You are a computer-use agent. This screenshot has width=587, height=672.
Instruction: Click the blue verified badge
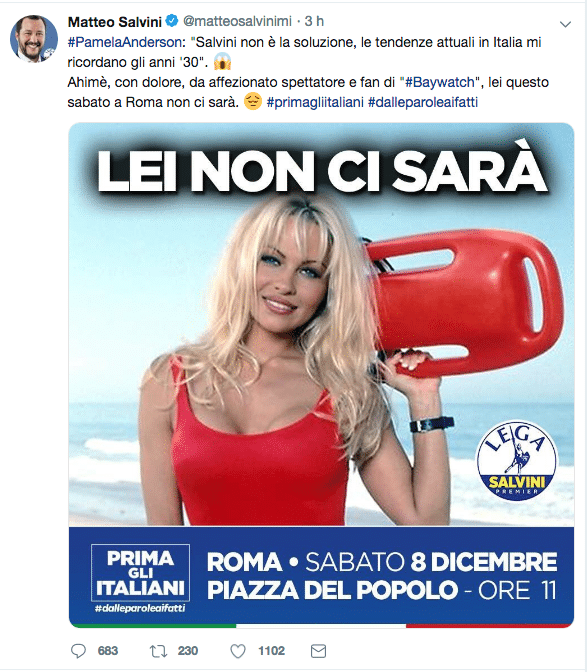(172, 21)
